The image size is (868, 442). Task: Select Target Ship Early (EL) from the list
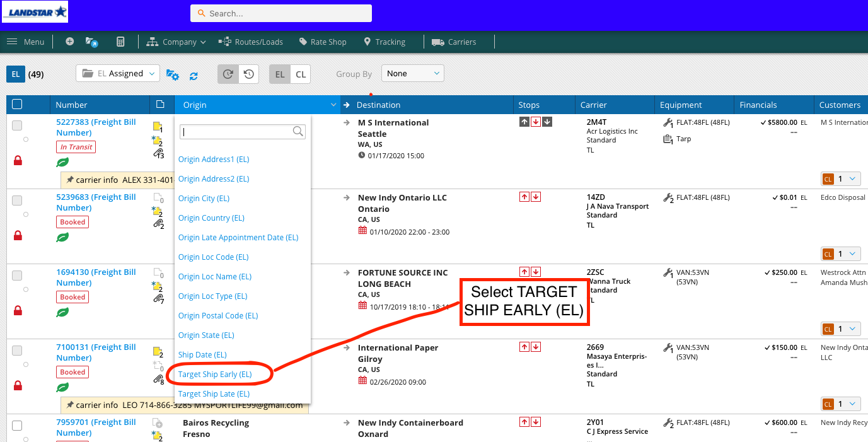tap(214, 374)
